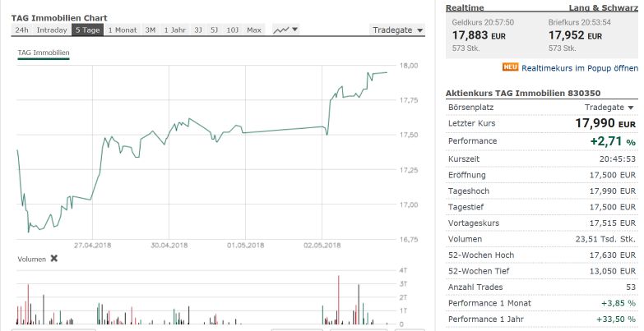Toggle the TAG Immobilien chart legend

point(44,53)
